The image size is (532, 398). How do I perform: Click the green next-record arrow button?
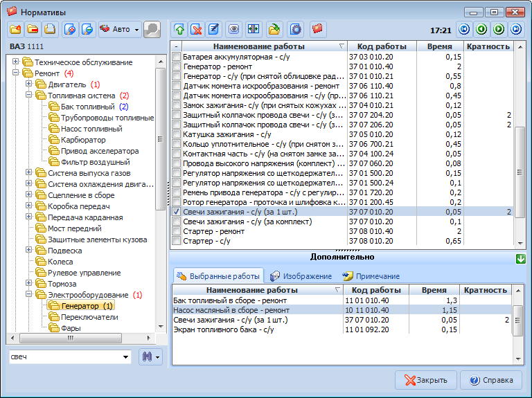[499, 30]
